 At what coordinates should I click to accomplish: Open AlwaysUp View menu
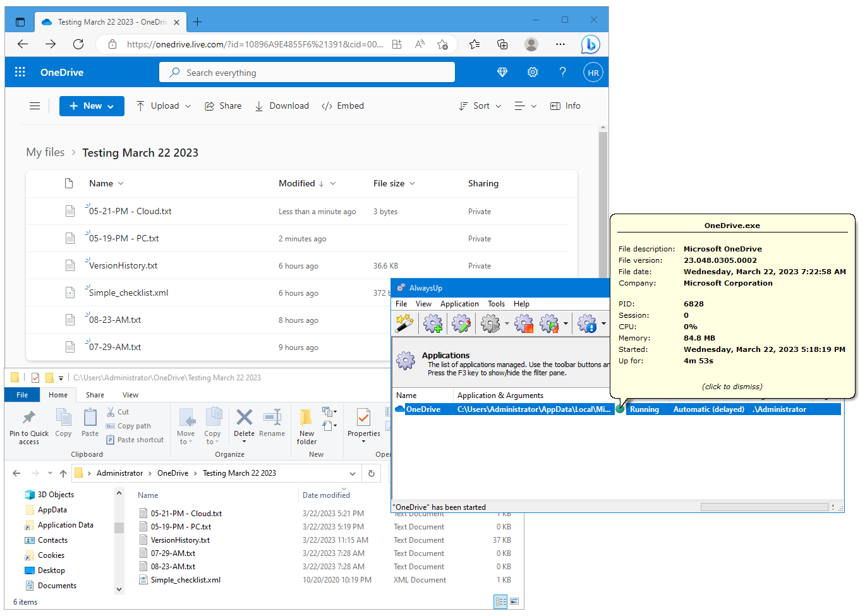tap(423, 304)
